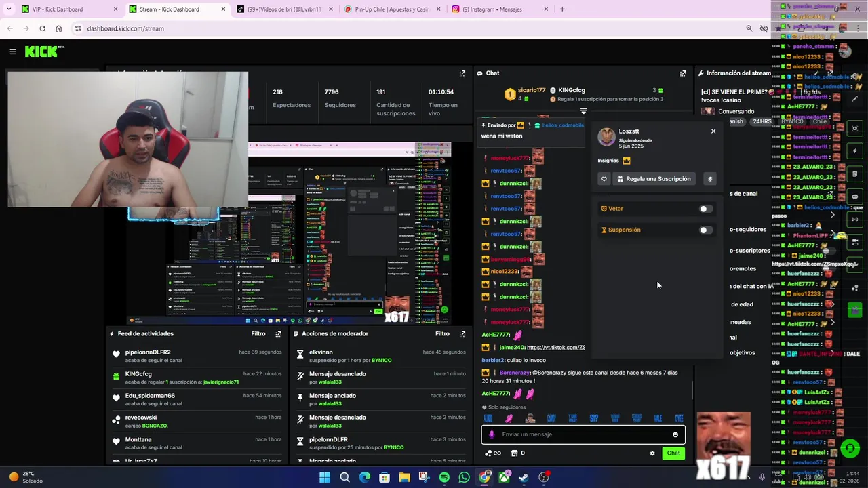
Task: Close the Loszstt user card
Action: click(713, 131)
